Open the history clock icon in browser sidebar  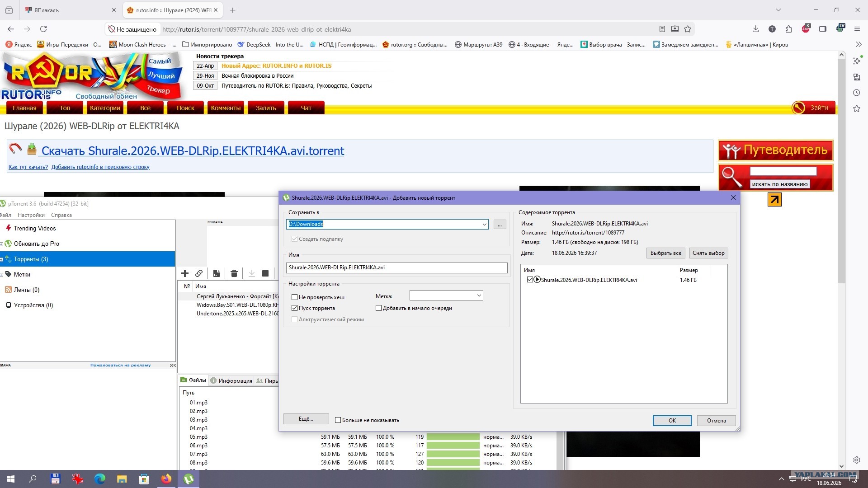click(857, 93)
